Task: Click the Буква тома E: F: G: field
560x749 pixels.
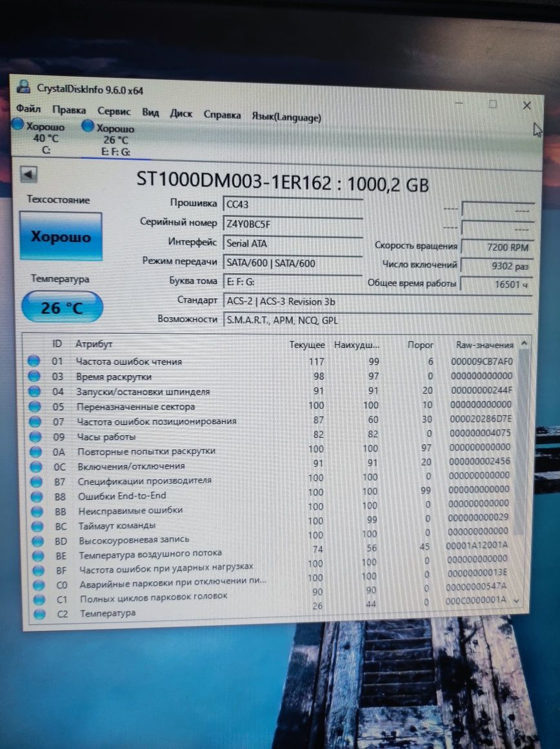Action: point(293,282)
